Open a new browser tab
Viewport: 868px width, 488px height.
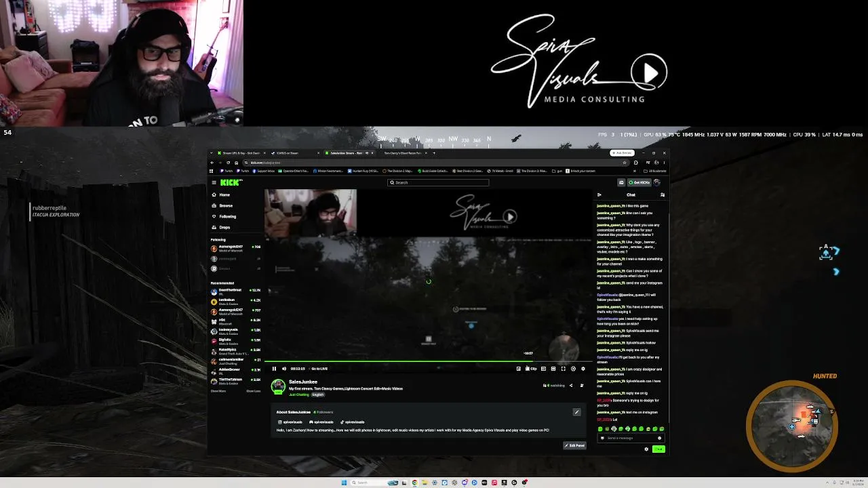[434, 153]
